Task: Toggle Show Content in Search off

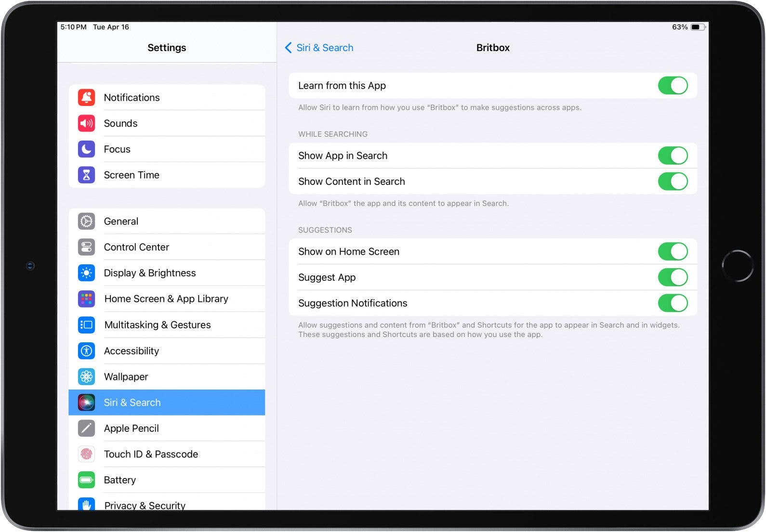Action: click(673, 182)
